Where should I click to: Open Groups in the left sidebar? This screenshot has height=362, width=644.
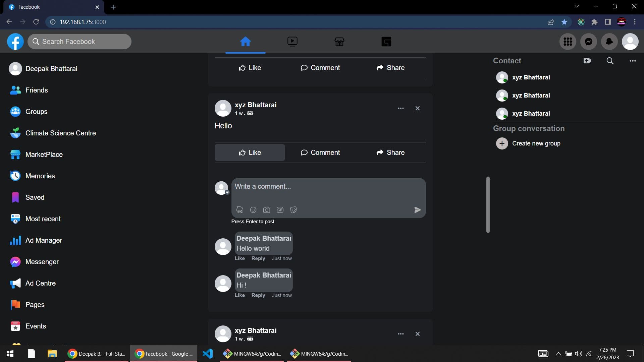tap(29, 112)
